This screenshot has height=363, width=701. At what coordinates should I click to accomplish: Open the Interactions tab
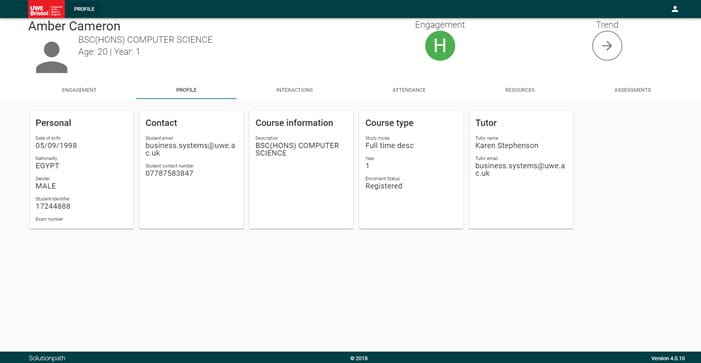pyautogui.click(x=294, y=90)
